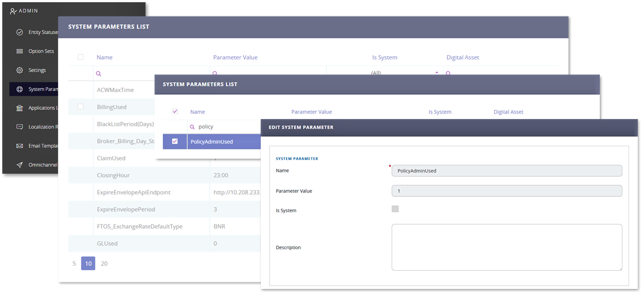
Task: Click the Entity Statuses checkmark icon
Action: tap(19, 32)
